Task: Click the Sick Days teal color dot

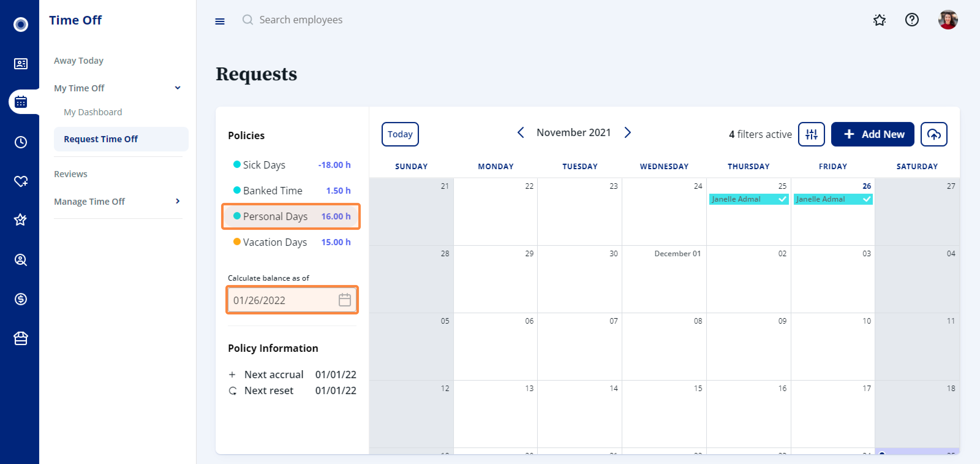Action: point(237,165)
